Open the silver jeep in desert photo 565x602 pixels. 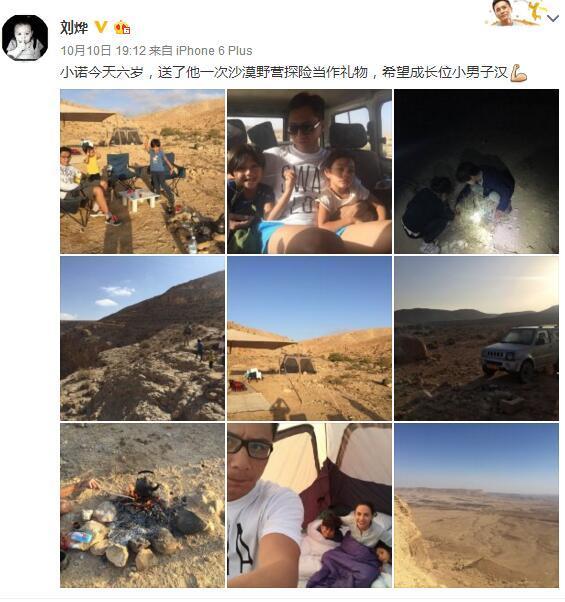click(x=476, y=339)
